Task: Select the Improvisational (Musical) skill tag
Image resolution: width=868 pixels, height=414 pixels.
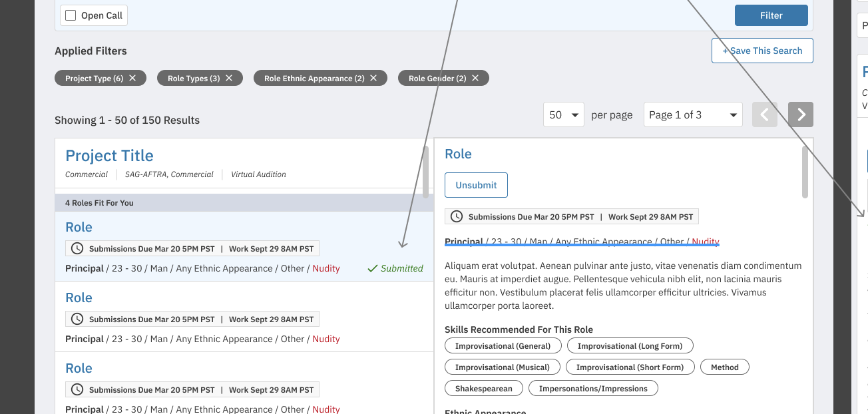Action: coord(503,367)
